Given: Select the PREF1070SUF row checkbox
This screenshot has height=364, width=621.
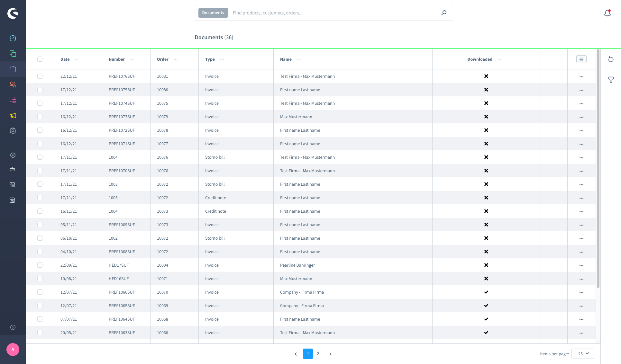Looking at the screenshot, I should pyautogui.click(x=40, y=171).
